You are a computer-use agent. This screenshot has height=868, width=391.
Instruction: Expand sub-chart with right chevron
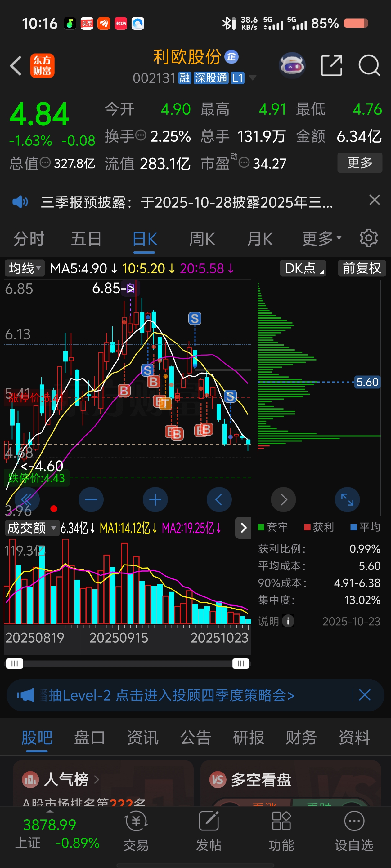pyautogui.click(x=243, y=528)
